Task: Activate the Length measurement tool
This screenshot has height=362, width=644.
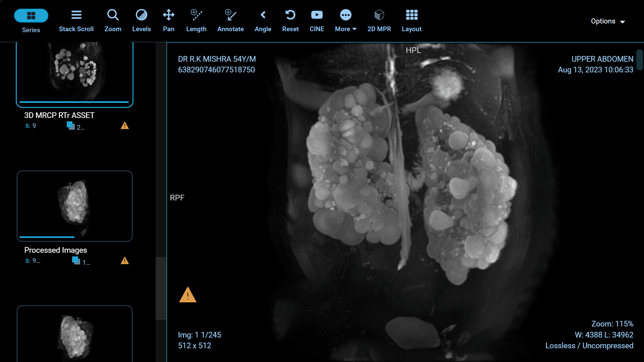Action: tap(196, 20)
